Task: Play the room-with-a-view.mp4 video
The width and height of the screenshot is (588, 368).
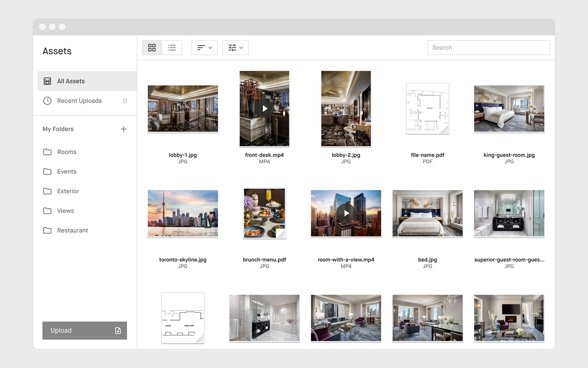Action: (346, 213)
